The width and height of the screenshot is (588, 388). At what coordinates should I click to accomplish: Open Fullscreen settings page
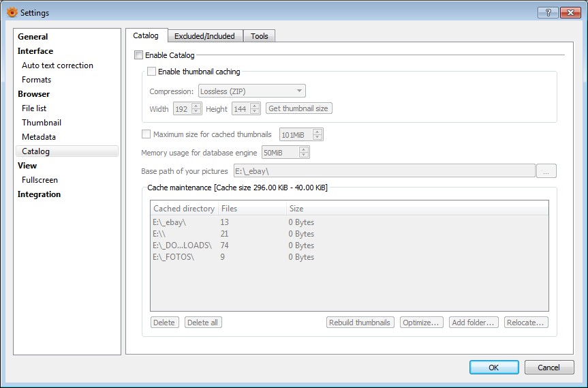coord(40,180)
